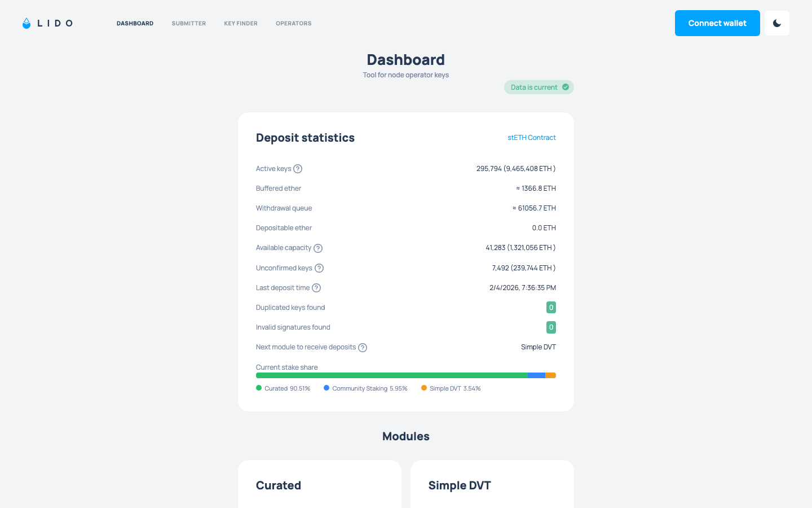Click the green Curated stake share bar
This screenshot has width=812, height=508.
point(391,375)
